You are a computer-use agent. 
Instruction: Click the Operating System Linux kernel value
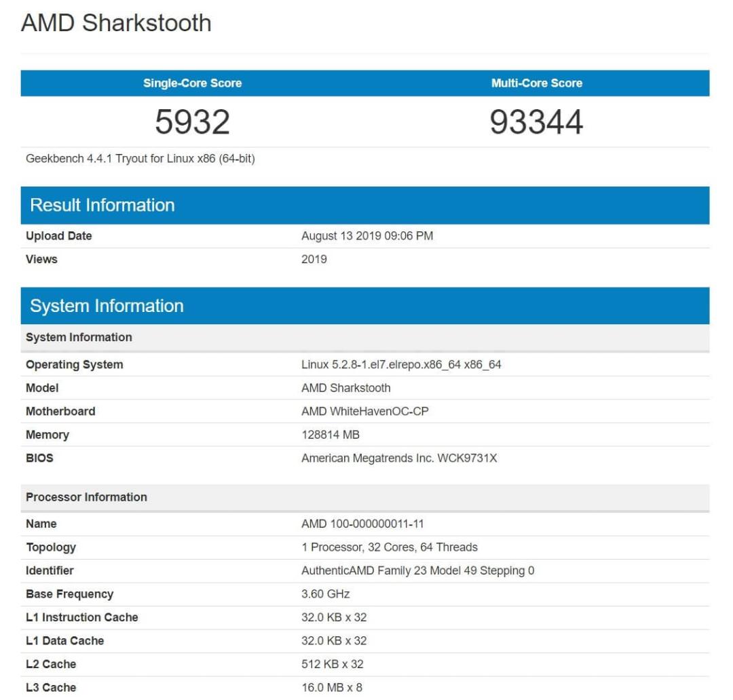(401, 364)
